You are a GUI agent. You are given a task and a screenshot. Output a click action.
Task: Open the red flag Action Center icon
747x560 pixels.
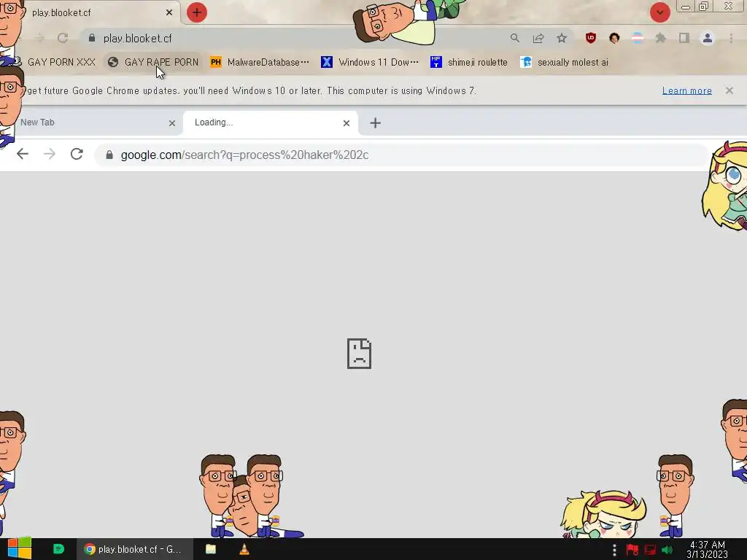632,550
